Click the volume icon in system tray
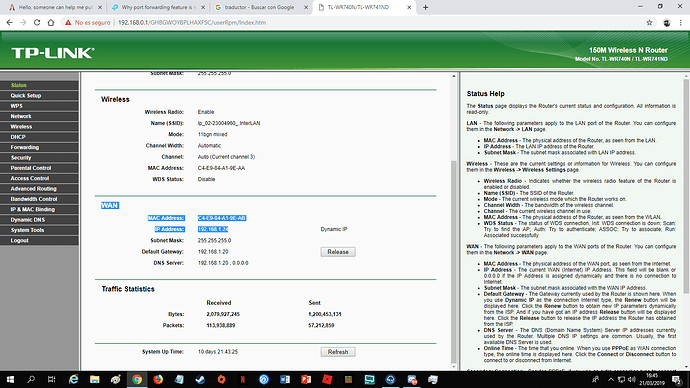 631,379
